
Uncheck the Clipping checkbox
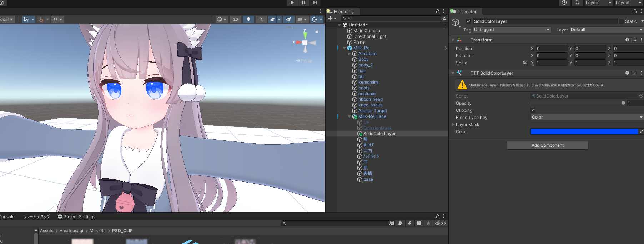pyautogui.click(x=533, y=110)
